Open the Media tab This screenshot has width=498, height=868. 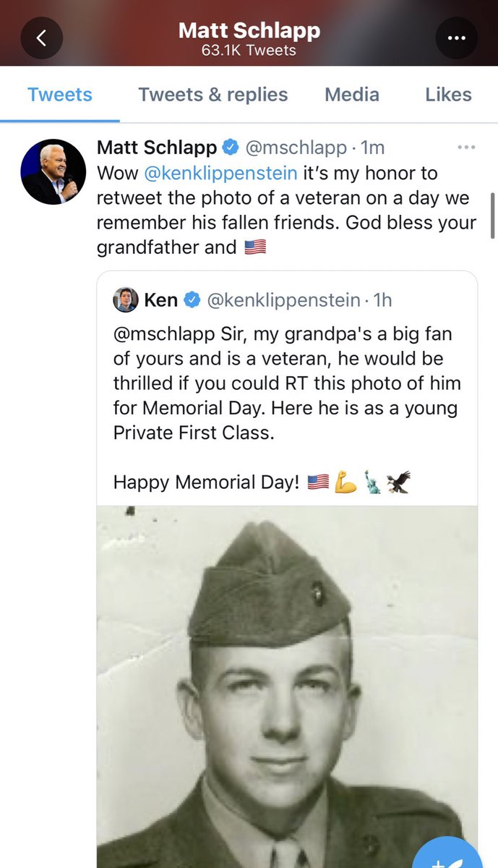point(352,95)
